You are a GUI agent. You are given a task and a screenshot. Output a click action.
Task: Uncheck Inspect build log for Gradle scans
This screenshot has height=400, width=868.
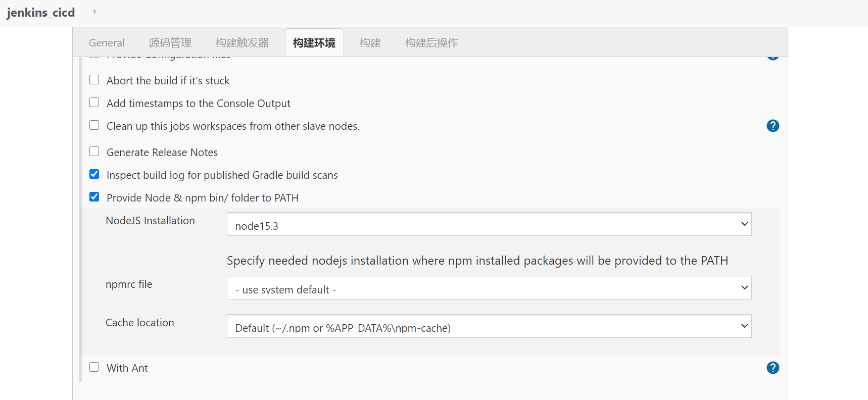click(x=94, y=174)
